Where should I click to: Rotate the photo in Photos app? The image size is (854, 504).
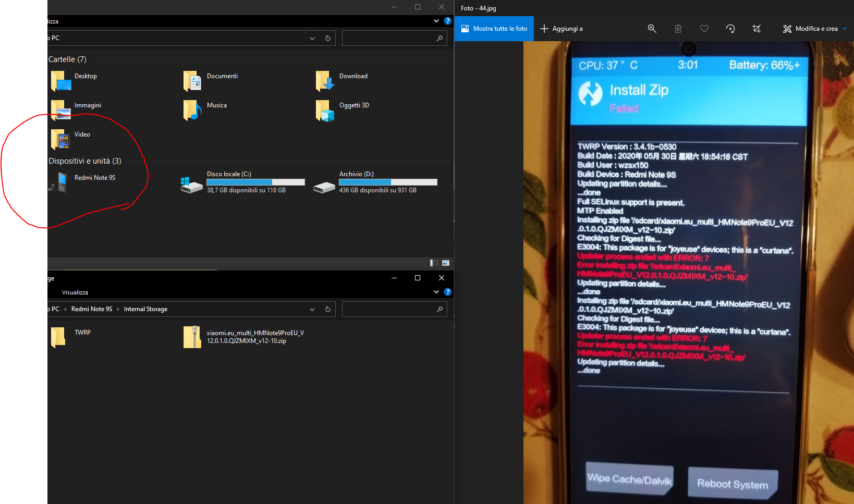[x=730, y=29]
